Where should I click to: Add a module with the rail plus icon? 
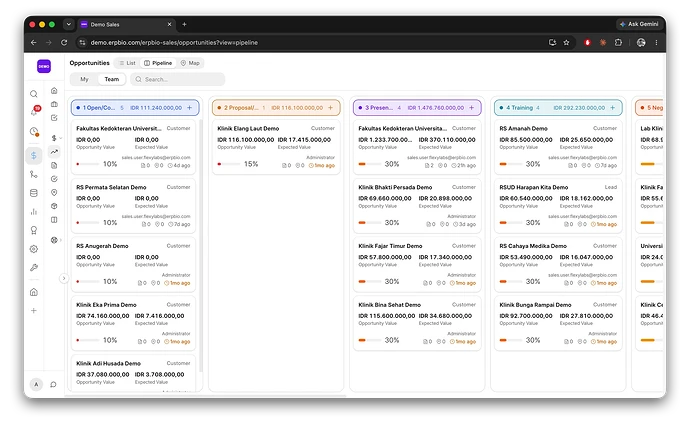click(x=33, y=311)
